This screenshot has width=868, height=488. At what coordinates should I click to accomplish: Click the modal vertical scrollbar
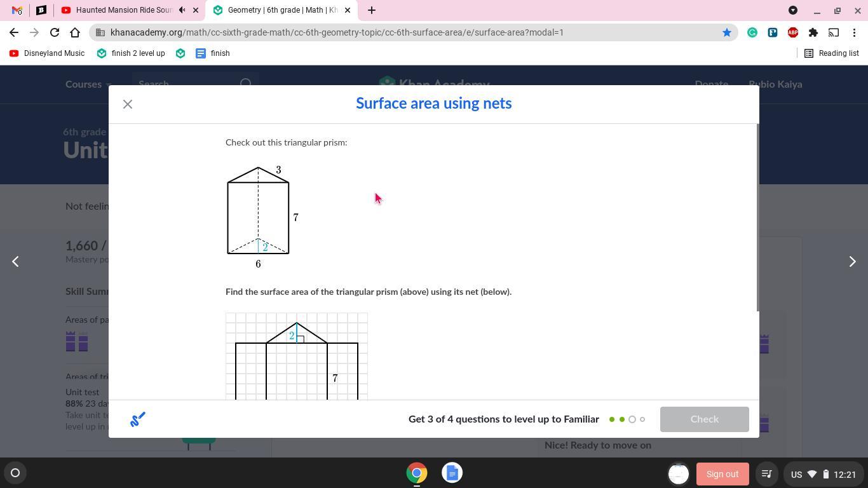[x=757, y=217]
